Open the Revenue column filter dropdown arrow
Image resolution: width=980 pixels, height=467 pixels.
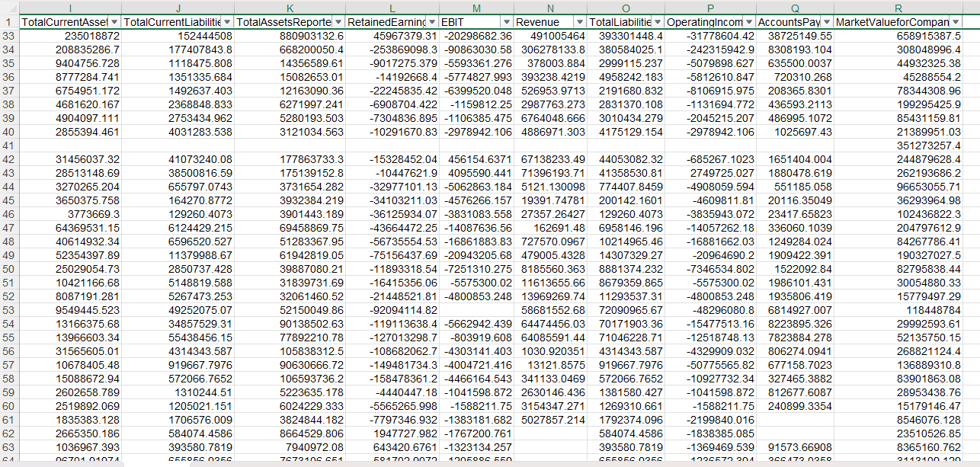[x=580, y=22]
